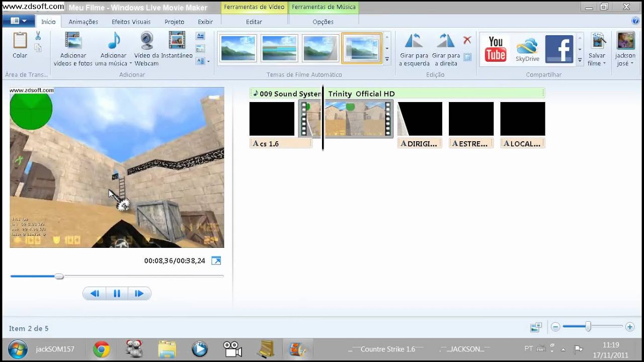644x362 pixels.
Task: Select the third AutoMovie theme thumbnail
Action: coord(320,48)
